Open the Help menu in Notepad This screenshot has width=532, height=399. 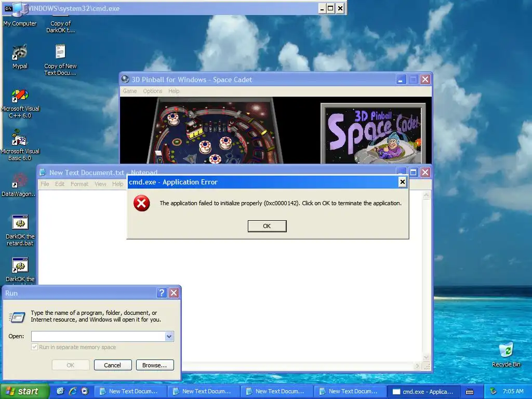[x=118, y=184]
